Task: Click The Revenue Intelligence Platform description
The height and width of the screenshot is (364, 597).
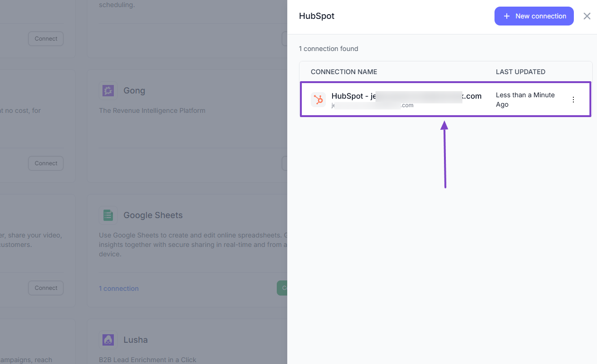Action: (152, 110)
